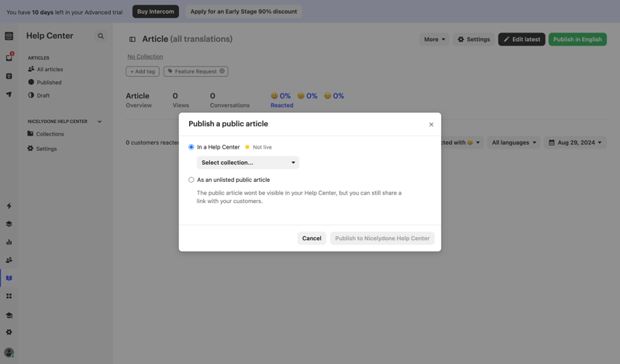The image size is (620, 364).
Task: Go to All articles in sidebar
Action: [x=50, y=70]
